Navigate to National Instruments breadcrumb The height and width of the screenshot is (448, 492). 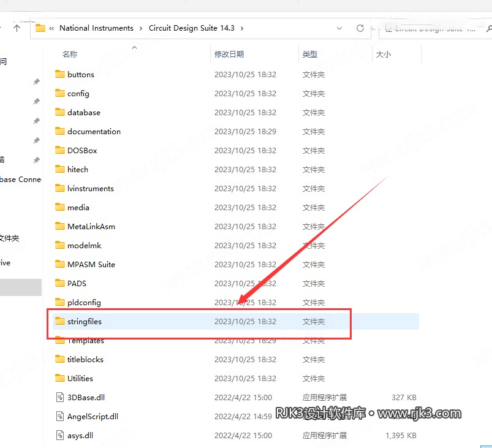pyautogui.click(x=96, y=28)
